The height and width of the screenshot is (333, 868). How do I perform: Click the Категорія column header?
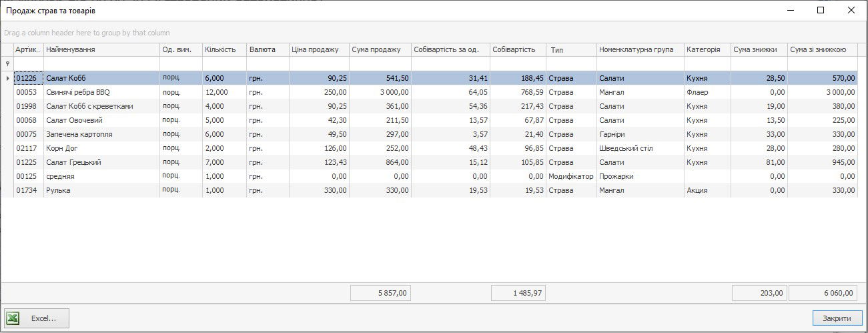(x=706, y=50)
